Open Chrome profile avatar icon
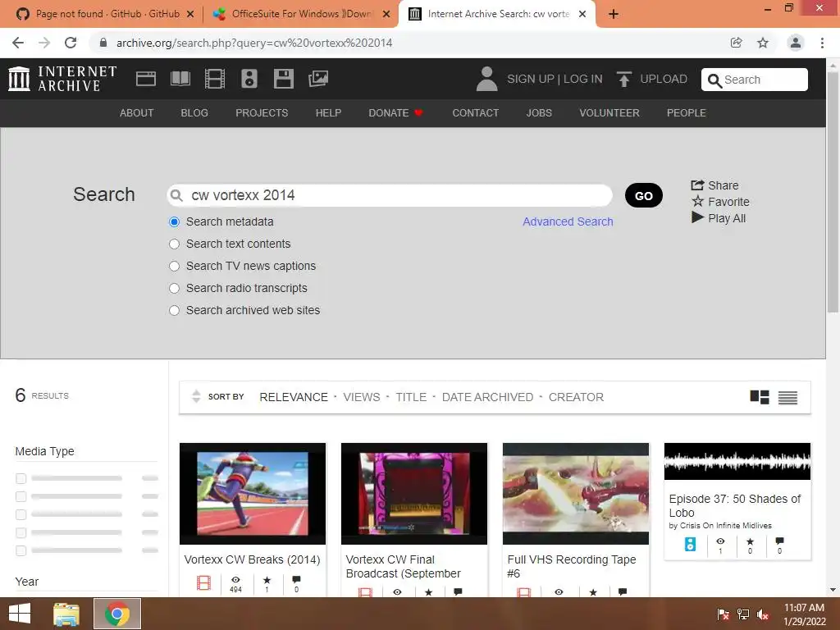This screenshot has width=840, height=630. pos(796,43)
